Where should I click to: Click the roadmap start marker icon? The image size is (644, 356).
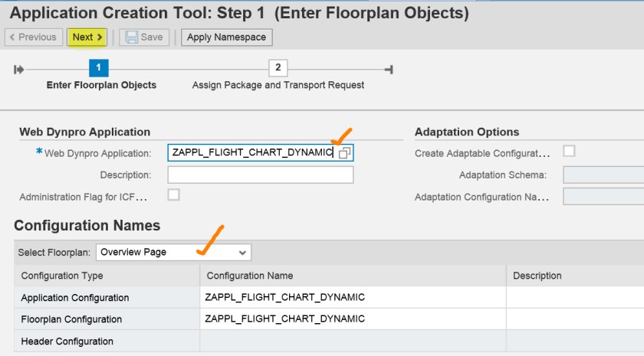(18, 70)
